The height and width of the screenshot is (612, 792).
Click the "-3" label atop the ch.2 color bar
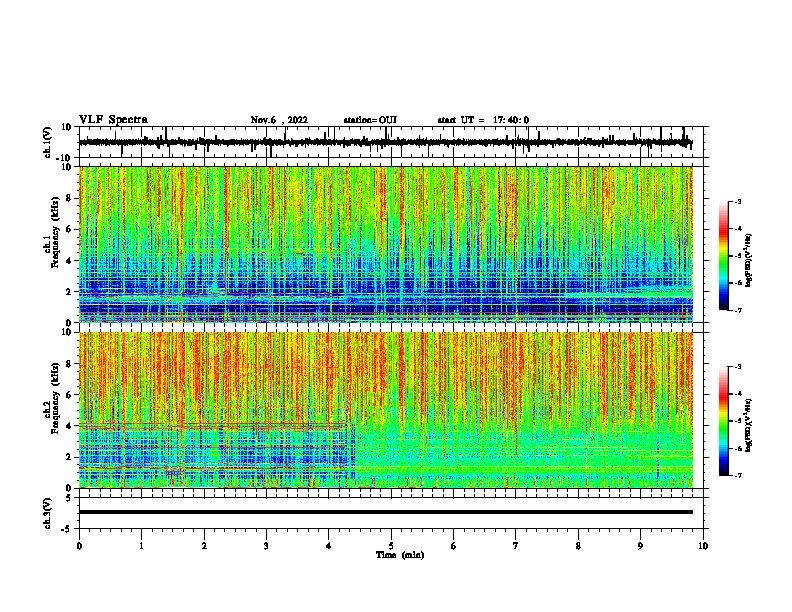click(737, 367)
